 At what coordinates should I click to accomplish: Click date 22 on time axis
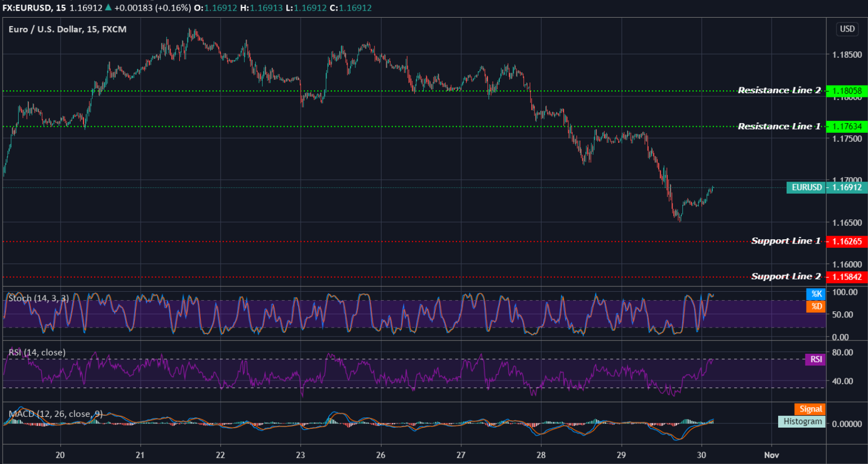(220, 455)
